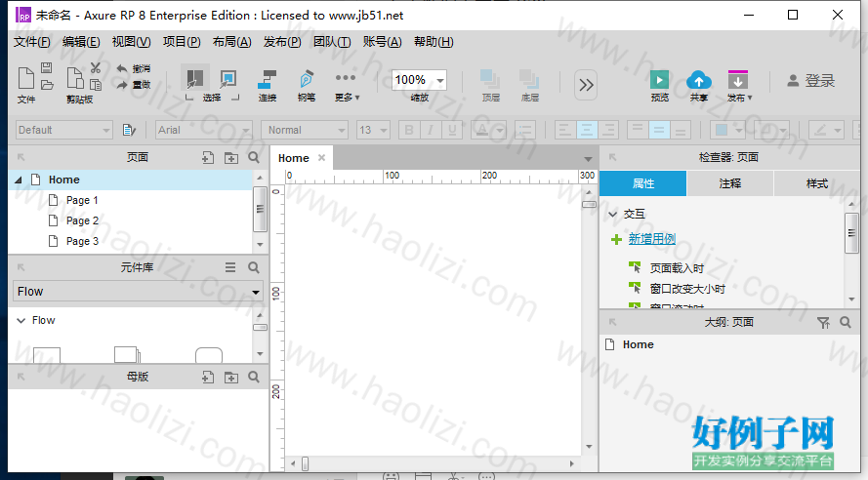868x480 pixels.
Task: Click the Undo arrow
Action: (122, 68)
